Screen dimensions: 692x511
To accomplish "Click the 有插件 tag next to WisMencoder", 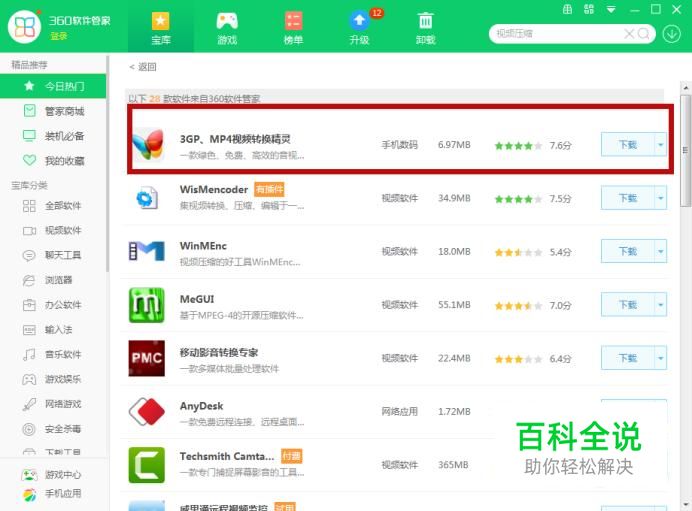I will [x=269, y=190].
